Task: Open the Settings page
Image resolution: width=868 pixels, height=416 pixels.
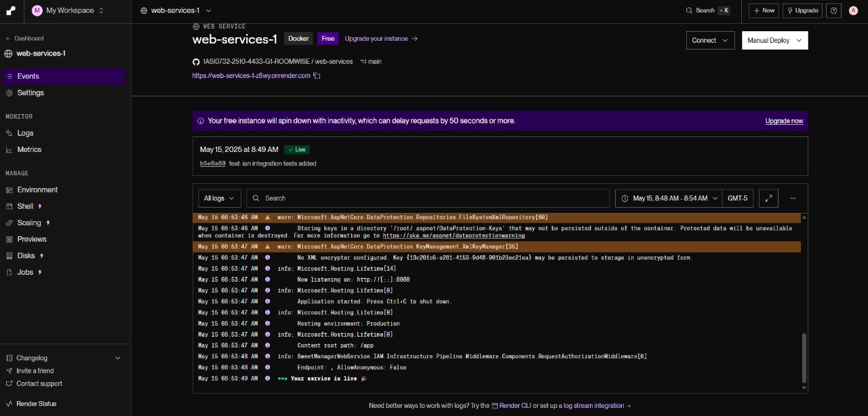Action: pyautogui.click(x=63, y=92)
